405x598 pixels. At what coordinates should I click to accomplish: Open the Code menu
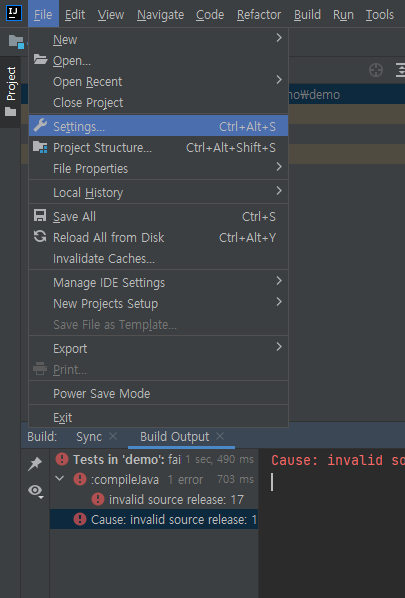(x=210, y=14)
